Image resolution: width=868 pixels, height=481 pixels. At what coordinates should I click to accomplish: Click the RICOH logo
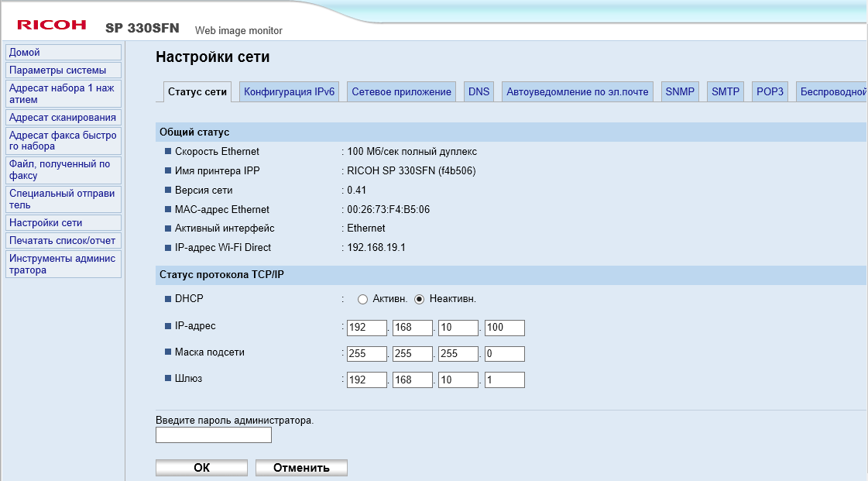pos(51,25)
